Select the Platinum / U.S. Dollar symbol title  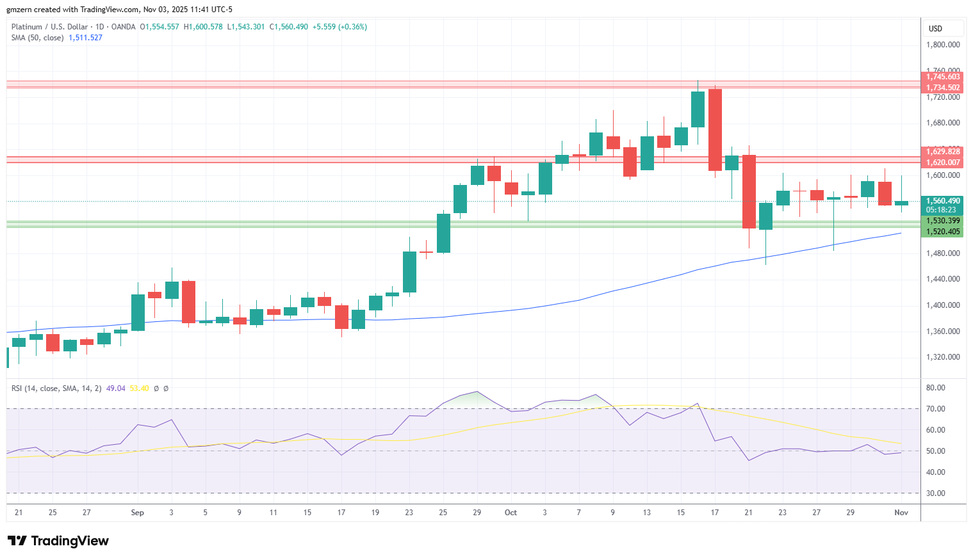[x=50, y=27]
